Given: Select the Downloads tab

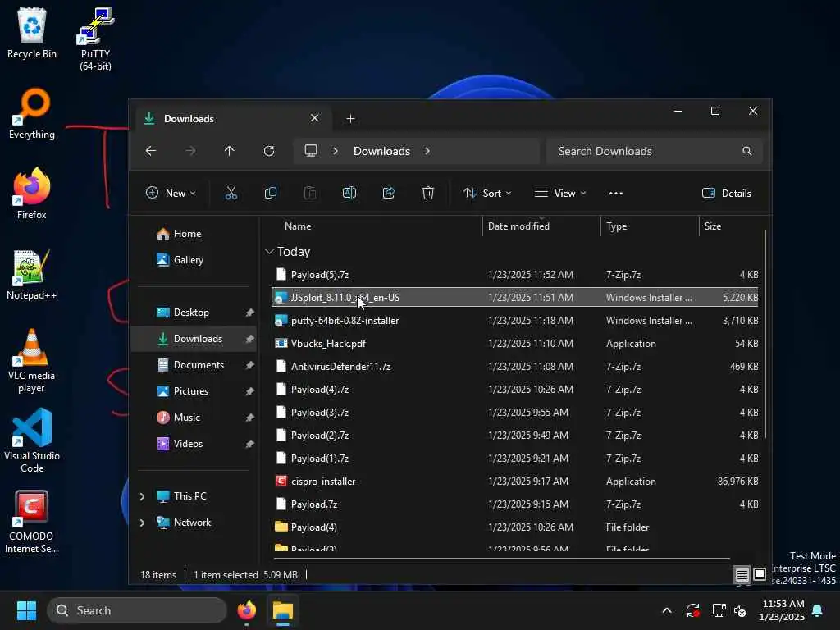Looking at the screenshot, I should tap(233, 118).
